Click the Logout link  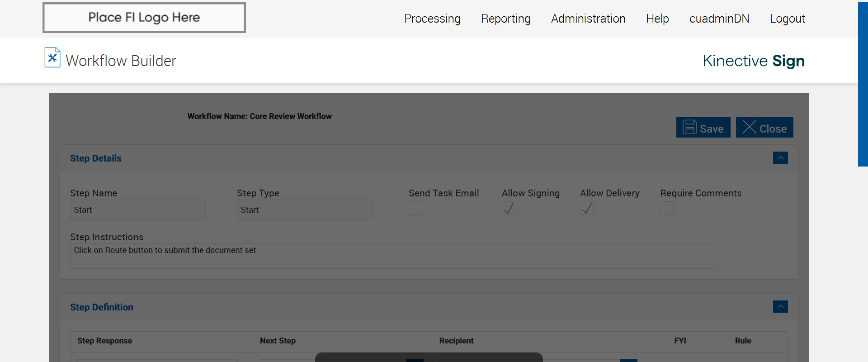coord(788,19)
